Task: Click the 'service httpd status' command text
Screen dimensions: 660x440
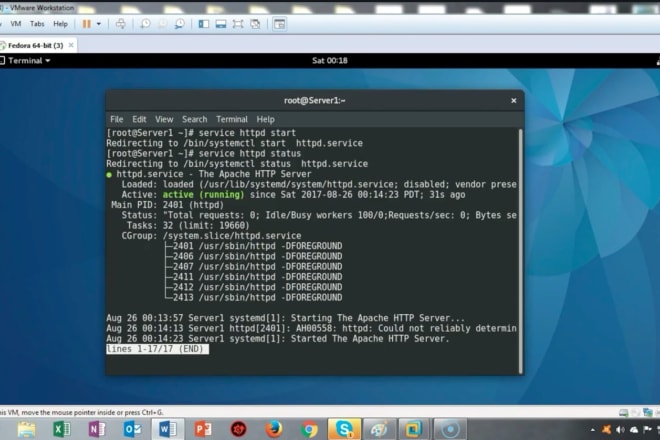Action: (x=250, y=154)
